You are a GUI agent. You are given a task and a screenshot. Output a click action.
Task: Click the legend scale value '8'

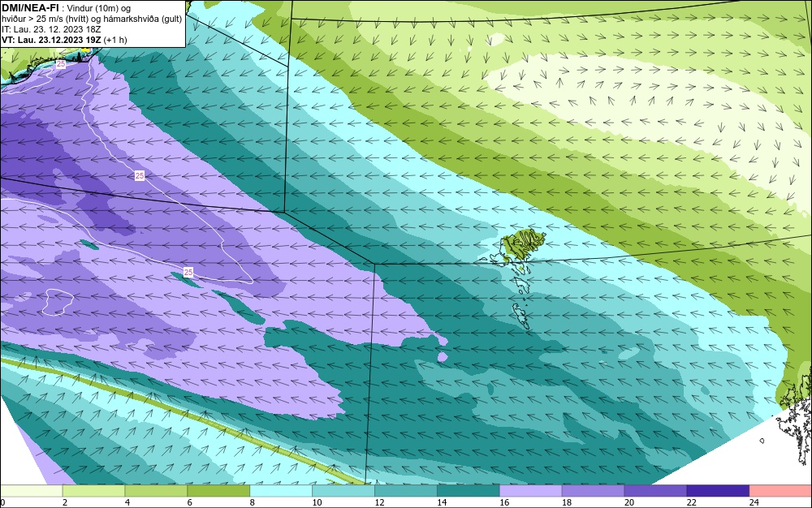(x=253, y=502)
